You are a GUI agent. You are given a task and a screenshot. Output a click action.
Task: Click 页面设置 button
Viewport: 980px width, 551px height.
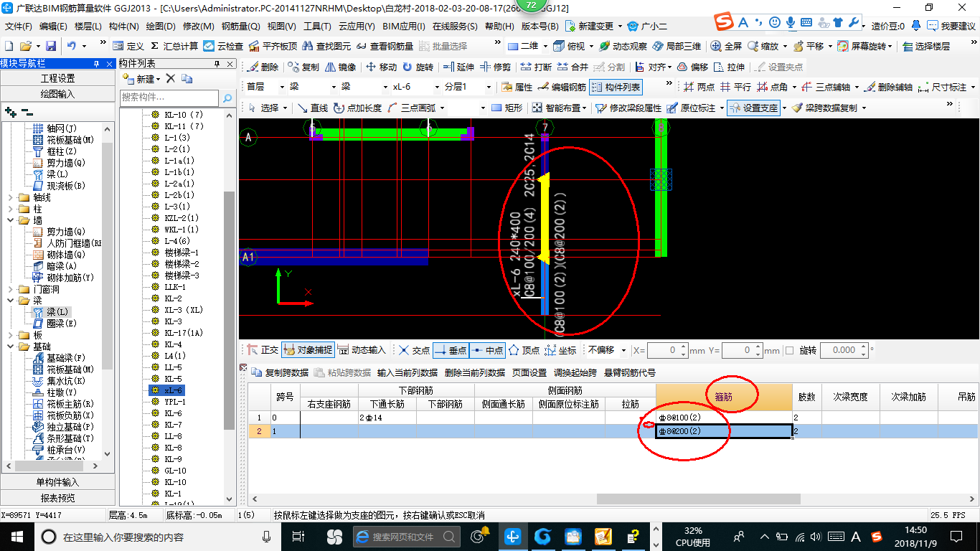click(529, 373)
